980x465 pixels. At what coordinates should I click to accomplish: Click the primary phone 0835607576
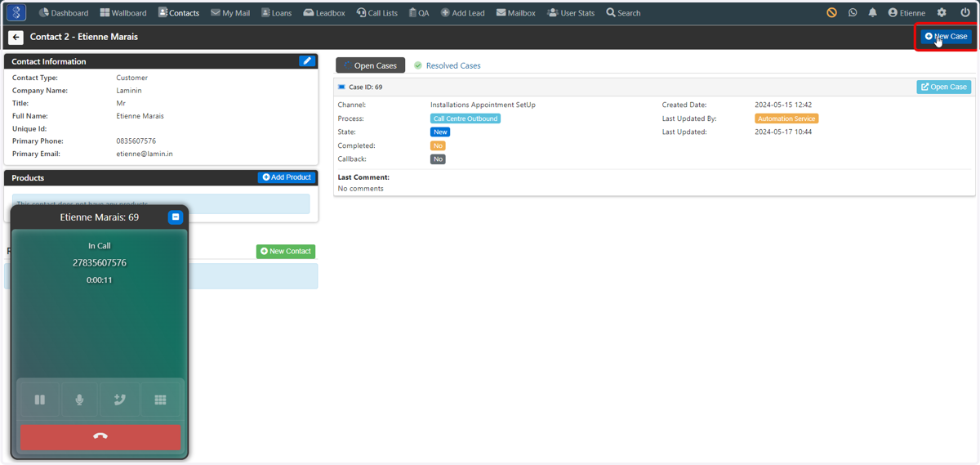[x=136, y=141]
